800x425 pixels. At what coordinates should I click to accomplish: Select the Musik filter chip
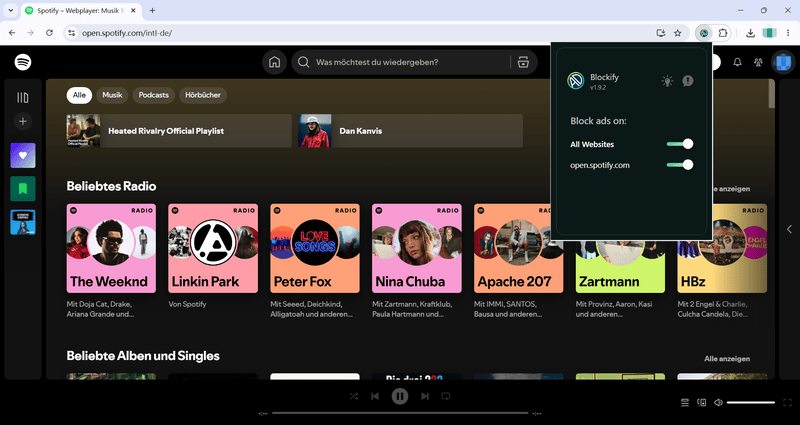click(x=112, y=95)
